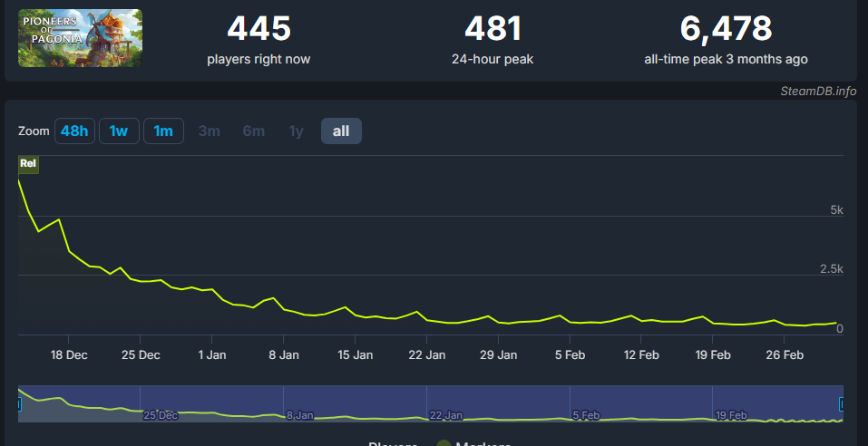Click the navigator timeline at 5 Feb
The image size is (868, 446).
point(585,415)
